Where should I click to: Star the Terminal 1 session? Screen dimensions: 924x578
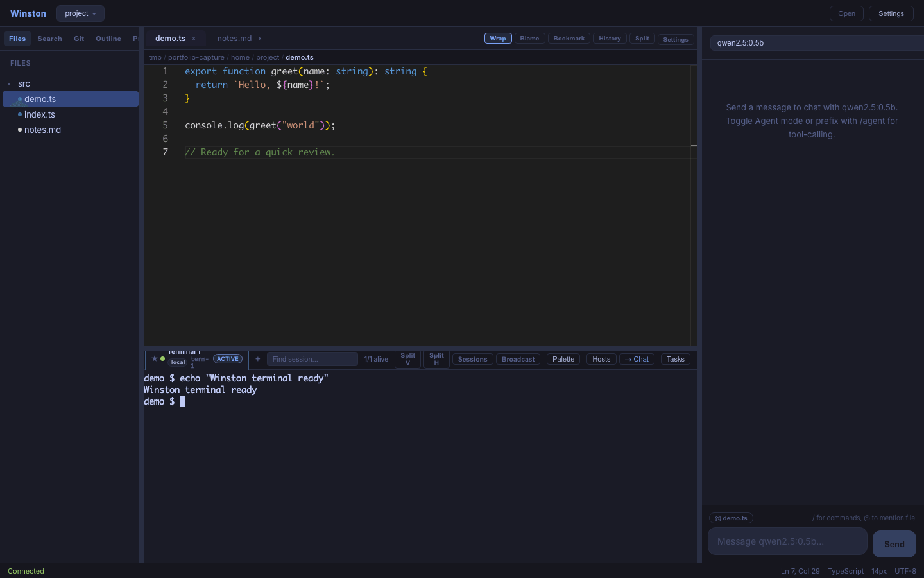click(x=155, y=359)
